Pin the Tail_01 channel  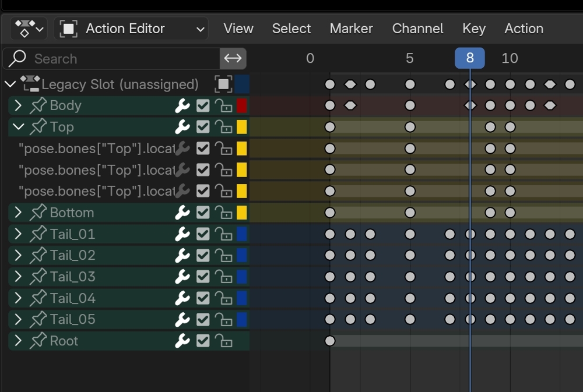38,234
